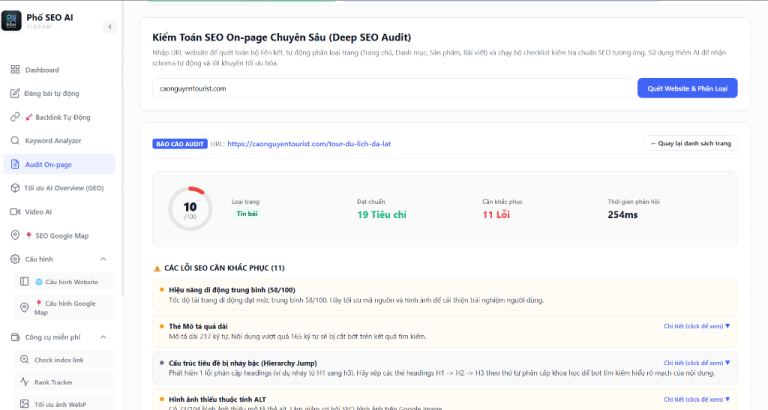This screenshot has width=768, height=410.
Task: Click the Đăng bài tự động edit icon
Action: coord(15,93)
